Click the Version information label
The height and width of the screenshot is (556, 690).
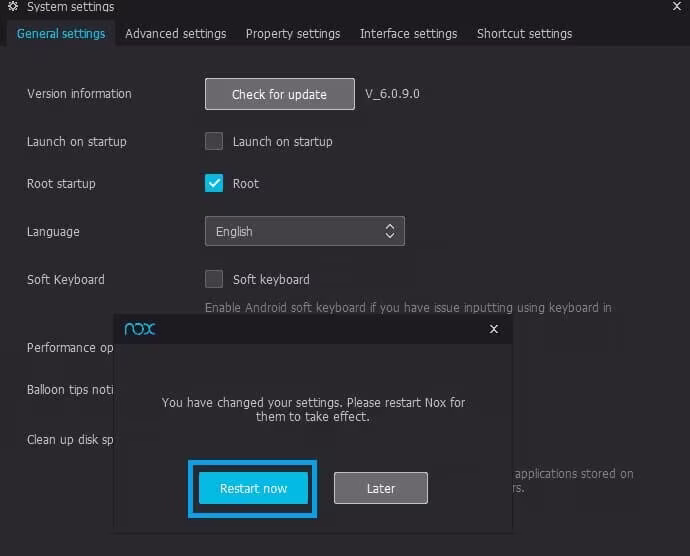(79, 94)
